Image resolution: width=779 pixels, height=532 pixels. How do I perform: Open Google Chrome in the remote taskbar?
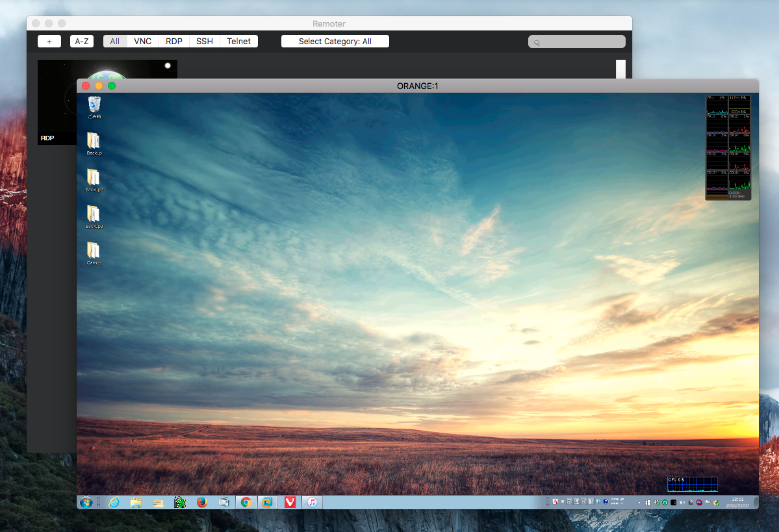tap(246, 502)
